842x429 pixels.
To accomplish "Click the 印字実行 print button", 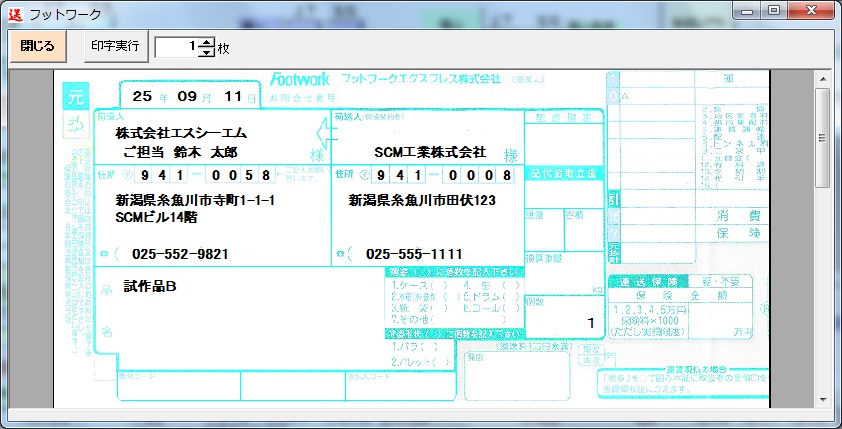I will click(116, 46).
